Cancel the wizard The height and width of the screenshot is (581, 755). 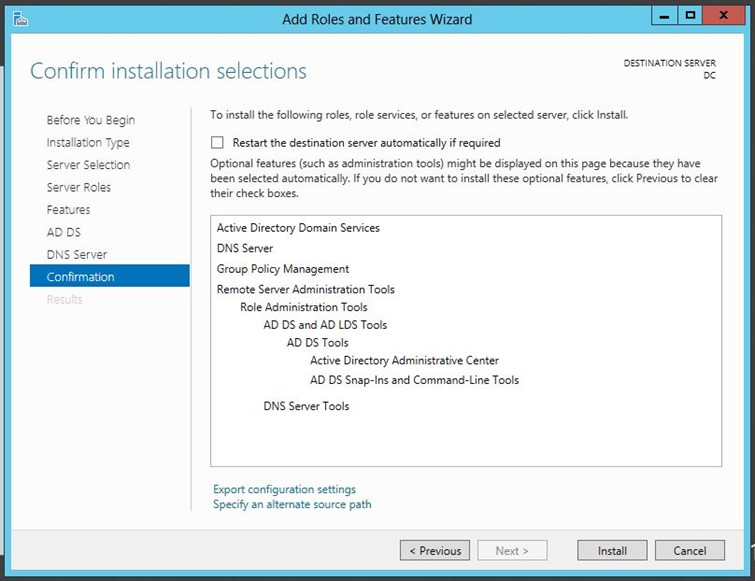coord(690,550)
